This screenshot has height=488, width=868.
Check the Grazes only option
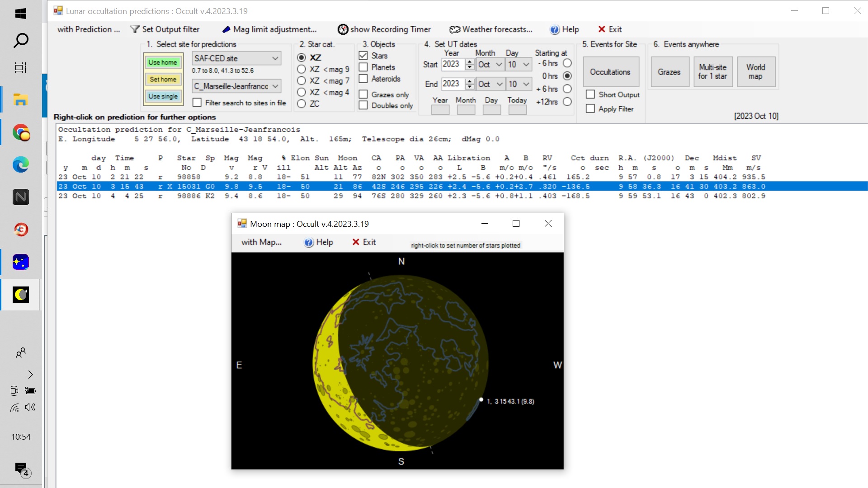coord(363,94)
